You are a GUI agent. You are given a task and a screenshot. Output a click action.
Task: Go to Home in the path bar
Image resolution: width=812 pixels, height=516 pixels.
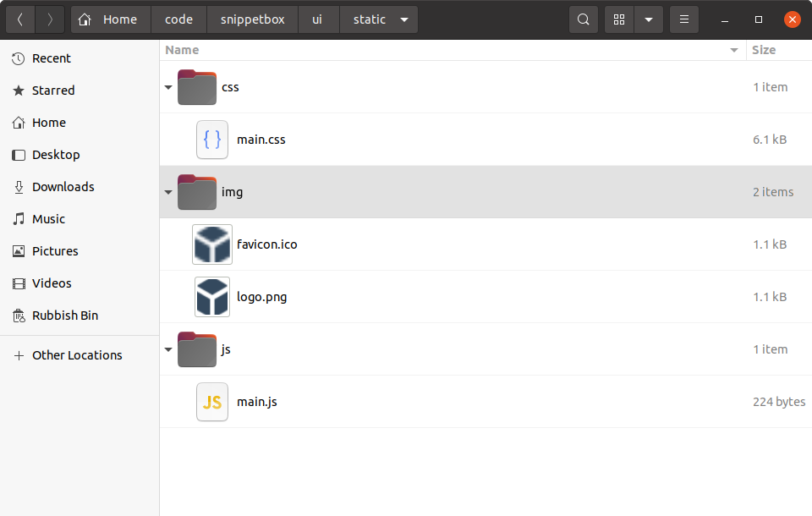tap(111, 19)
